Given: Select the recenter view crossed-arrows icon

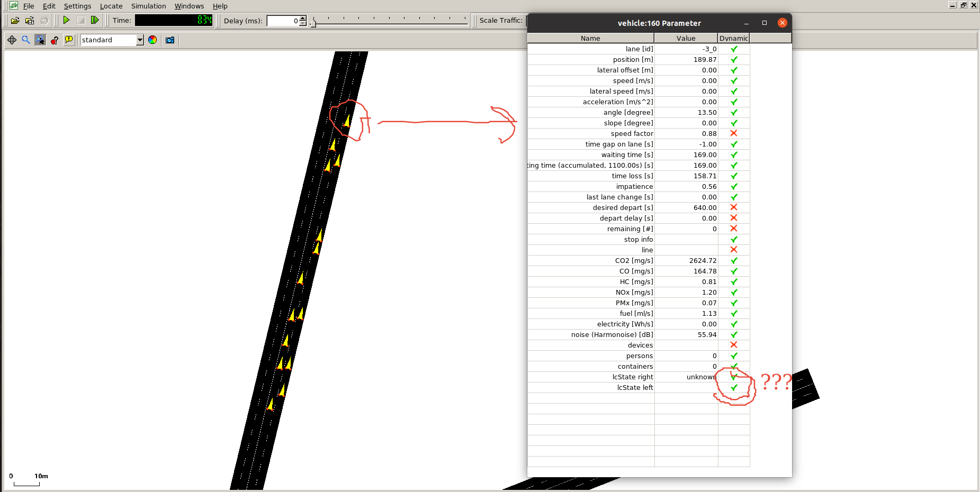Looking at the screenshot, I should [12, 40].
